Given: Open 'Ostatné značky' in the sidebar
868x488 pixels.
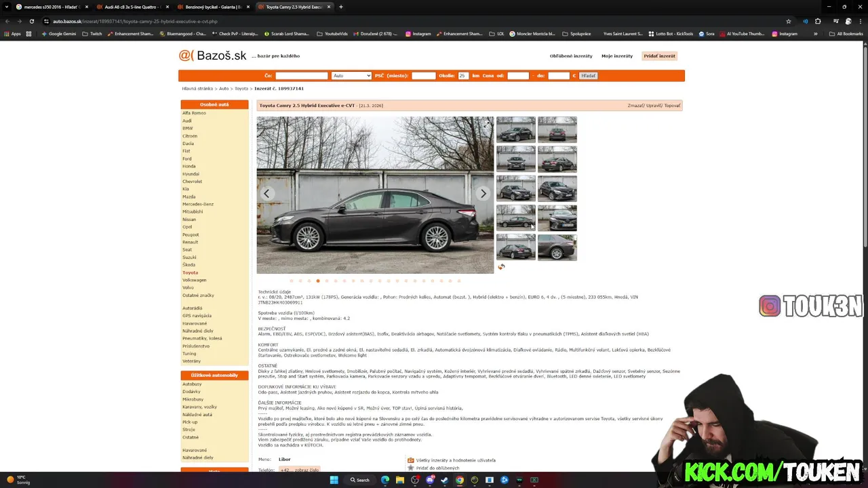Looking at the screenshot, I should point(198,296).
